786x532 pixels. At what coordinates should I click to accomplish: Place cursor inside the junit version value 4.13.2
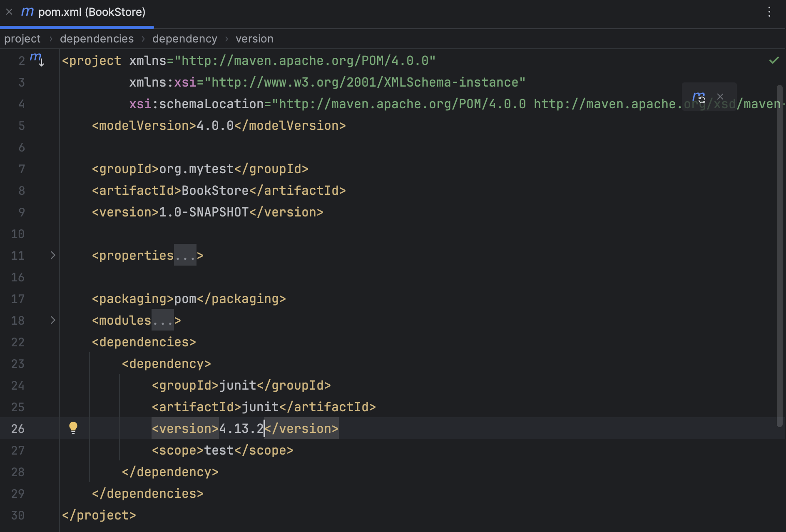pyautogui.click(x=241, y=428)
